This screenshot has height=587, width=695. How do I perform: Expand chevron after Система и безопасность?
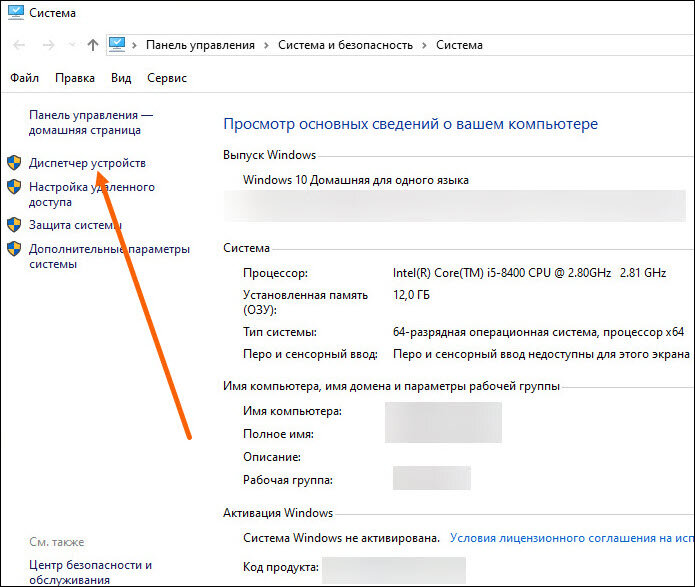pyautogui.click(x=424, y=45)
